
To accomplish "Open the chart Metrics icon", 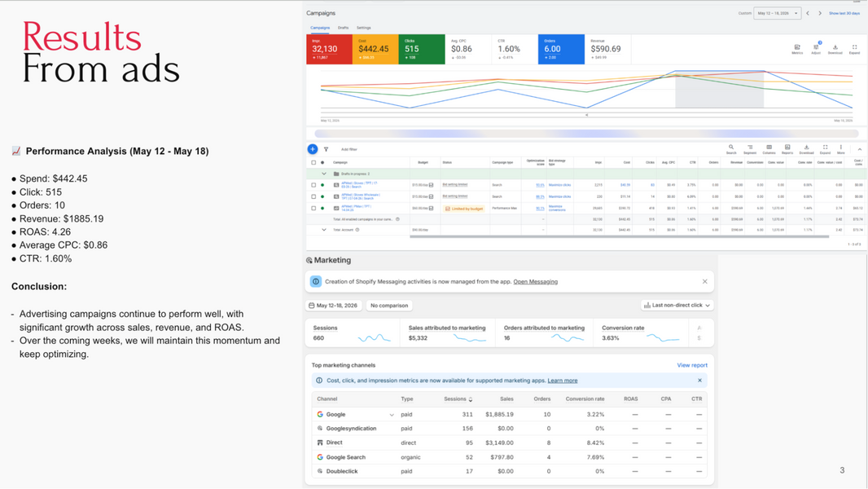I will pos(797,47).
